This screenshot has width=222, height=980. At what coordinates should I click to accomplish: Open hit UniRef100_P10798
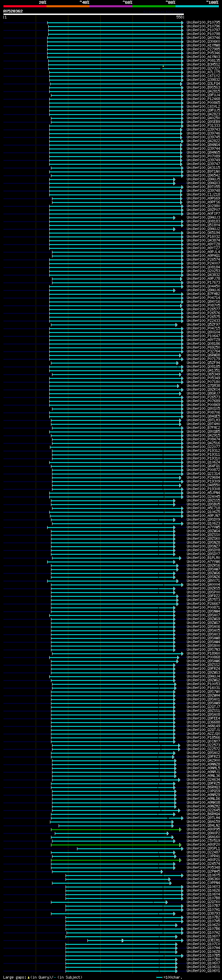203,34
